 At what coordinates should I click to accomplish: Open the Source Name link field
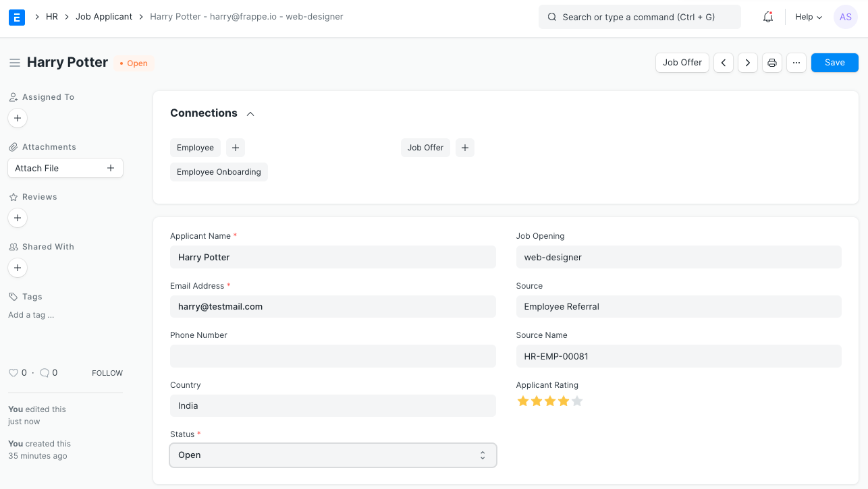click(678, 356)
